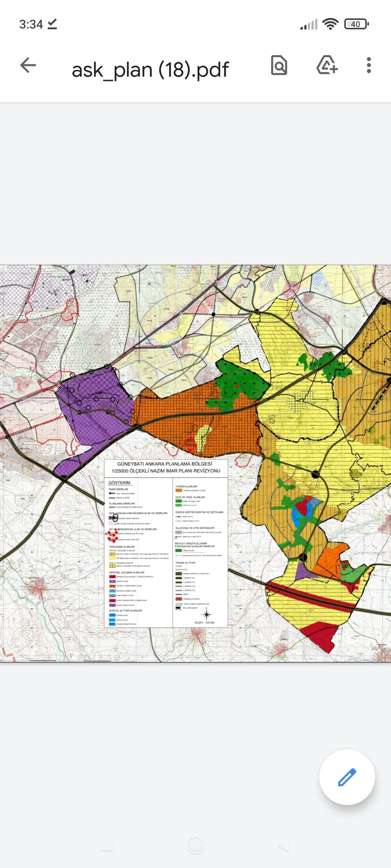391x868 pixels.
Task: Open find-in-document search icon
Action: click(279, 65)
